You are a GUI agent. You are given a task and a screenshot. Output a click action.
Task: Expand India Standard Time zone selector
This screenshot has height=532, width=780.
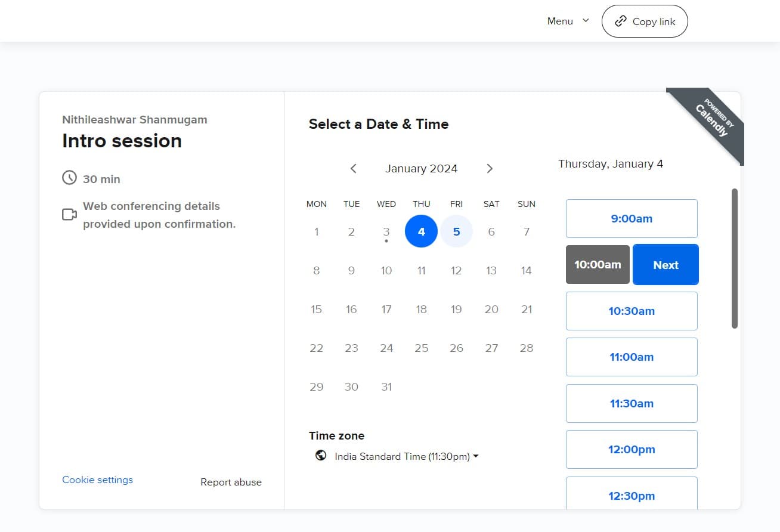407,457
